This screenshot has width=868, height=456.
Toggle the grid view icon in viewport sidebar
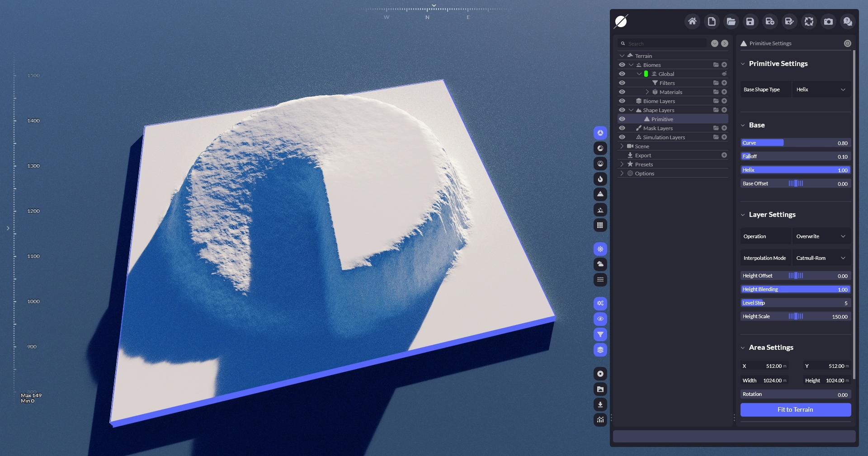(x=600, y=225)
